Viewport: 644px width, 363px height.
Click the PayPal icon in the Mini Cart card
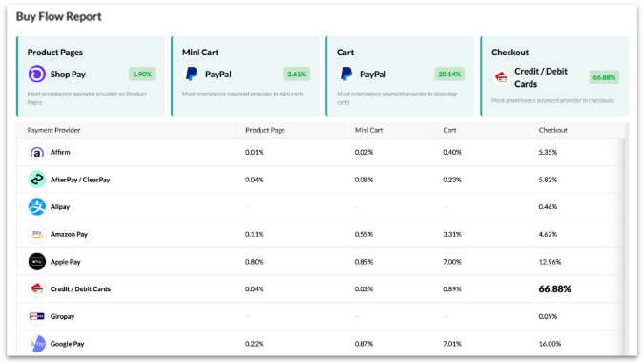(x=192, y=74)
